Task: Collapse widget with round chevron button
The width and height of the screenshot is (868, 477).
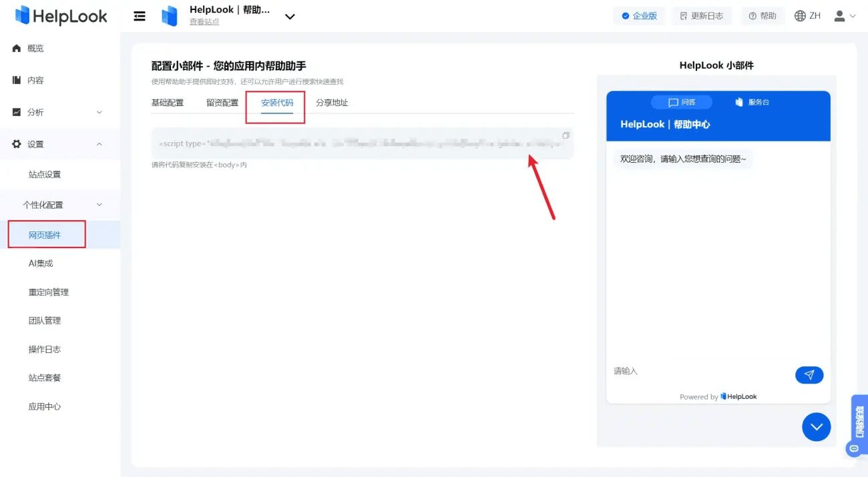Action: tap(816, 427)
